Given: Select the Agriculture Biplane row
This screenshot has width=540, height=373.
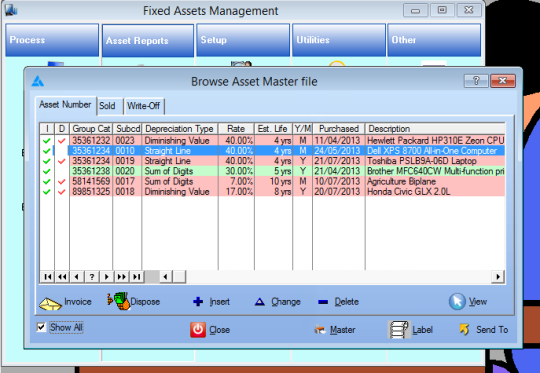Looking at the screenshot, I should [x=272, y=181].
